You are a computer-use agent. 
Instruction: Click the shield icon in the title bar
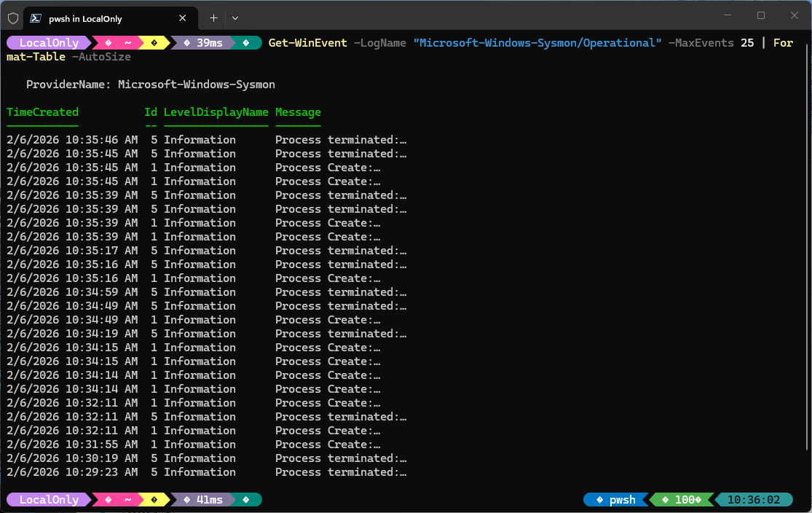click(13, 17)
